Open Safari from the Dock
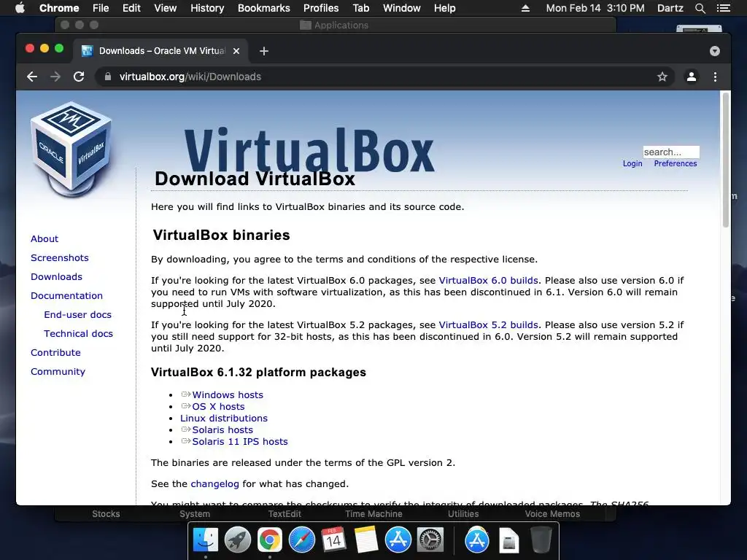The image size is (747, 560). [302, 540]
